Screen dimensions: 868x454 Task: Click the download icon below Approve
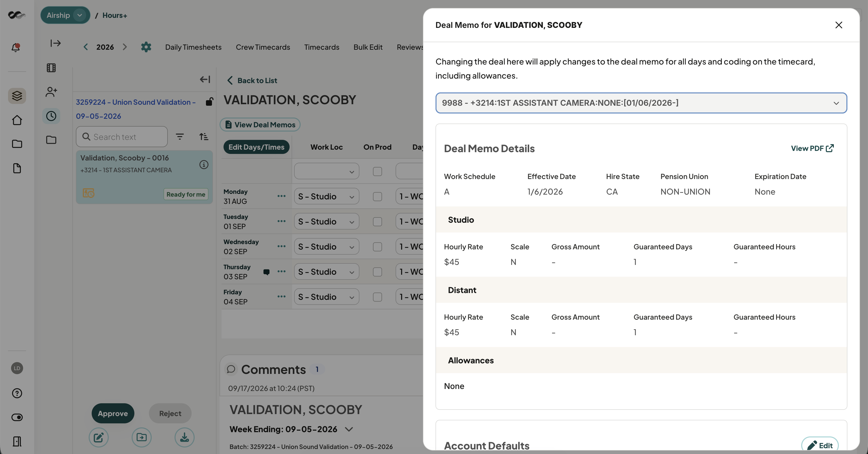pos(184,437)
